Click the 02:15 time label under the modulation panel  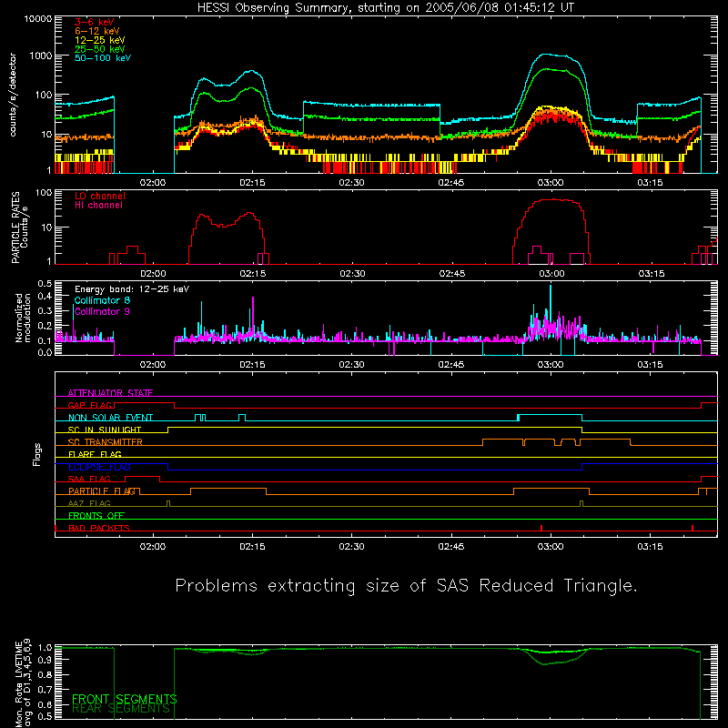252,365
